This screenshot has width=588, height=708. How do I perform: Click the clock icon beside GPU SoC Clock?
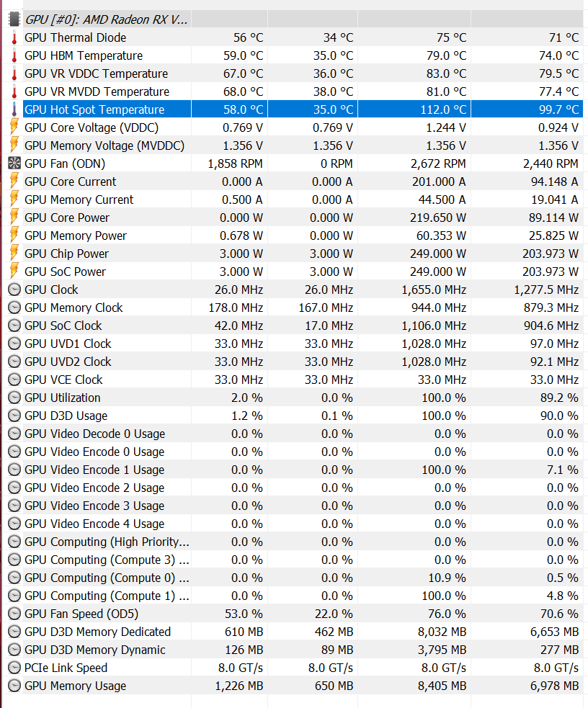pos(14,326)
